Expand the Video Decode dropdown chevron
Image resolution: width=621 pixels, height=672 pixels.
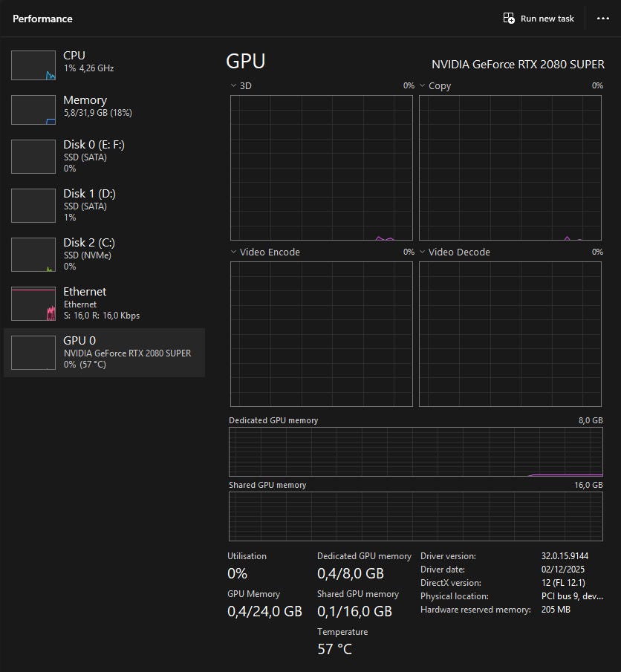[422, 252]
